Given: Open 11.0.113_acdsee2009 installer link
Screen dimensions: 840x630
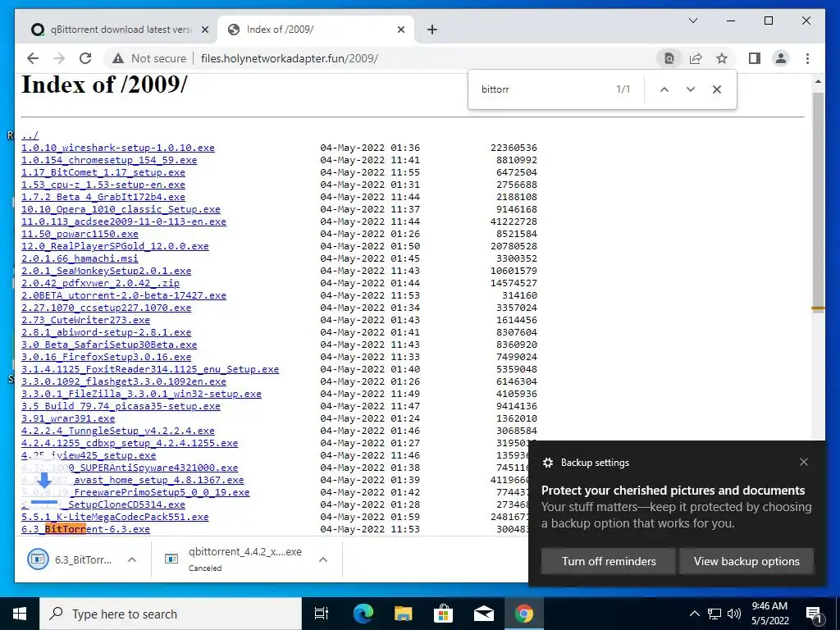Looking at the screenshot, I should pos(124,221).
